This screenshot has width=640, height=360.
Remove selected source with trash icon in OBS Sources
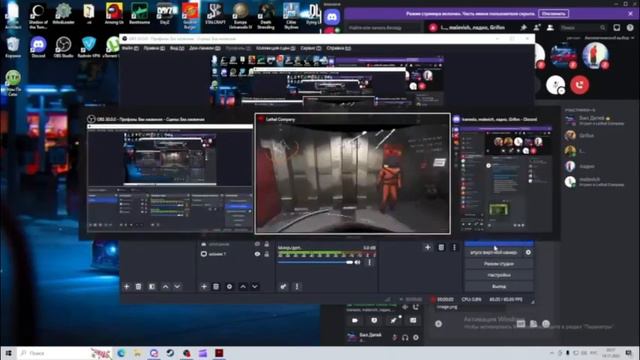[216, 287]
